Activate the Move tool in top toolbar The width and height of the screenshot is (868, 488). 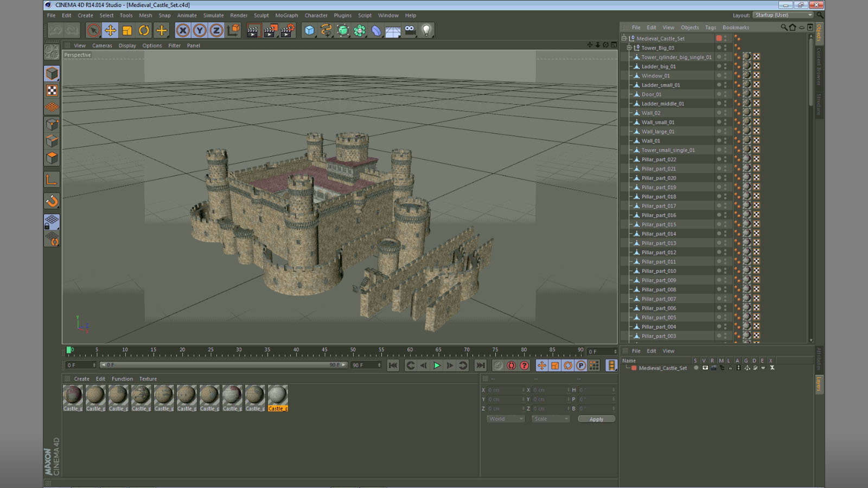[x=110, y=30]
